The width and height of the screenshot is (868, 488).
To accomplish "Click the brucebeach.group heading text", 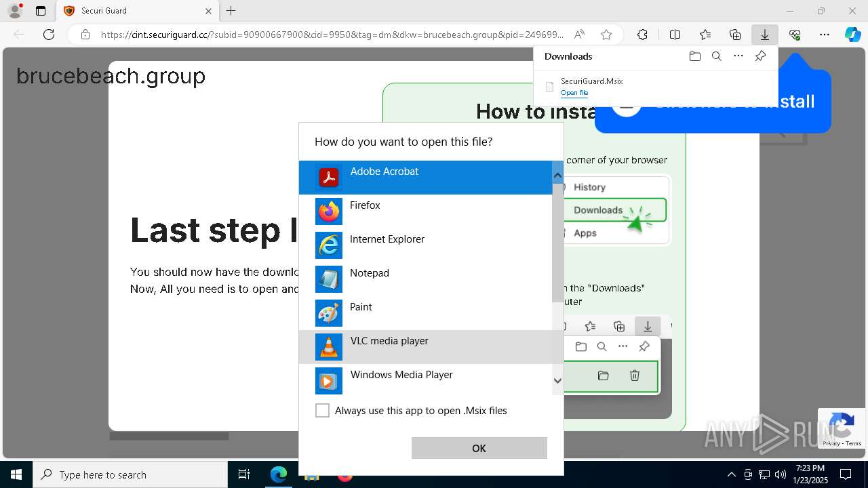I will coord(111,76).
